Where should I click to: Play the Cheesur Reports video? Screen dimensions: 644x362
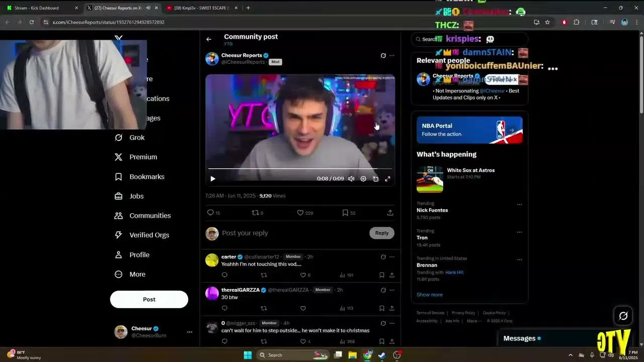(x=213, y=178)
